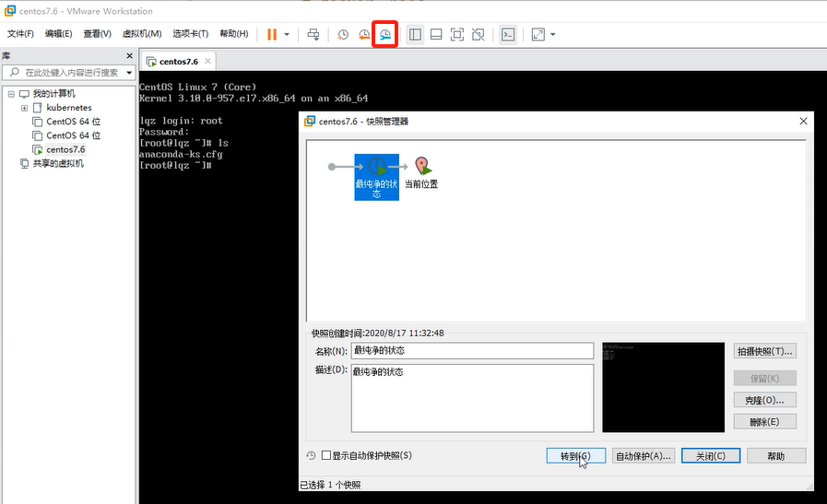Click the Unity mode toolbar icon
827x504 pixels.
(x=478, y=35)
